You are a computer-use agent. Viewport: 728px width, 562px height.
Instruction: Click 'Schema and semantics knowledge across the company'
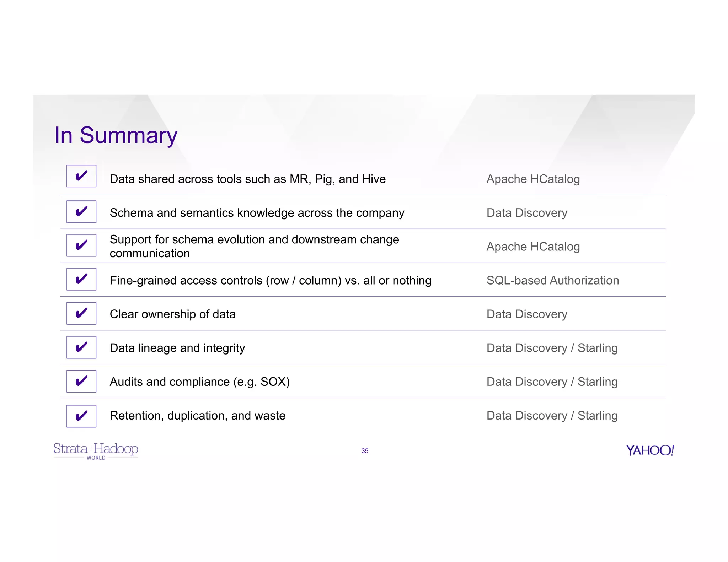pyautogui.click(x=257, y=213)
